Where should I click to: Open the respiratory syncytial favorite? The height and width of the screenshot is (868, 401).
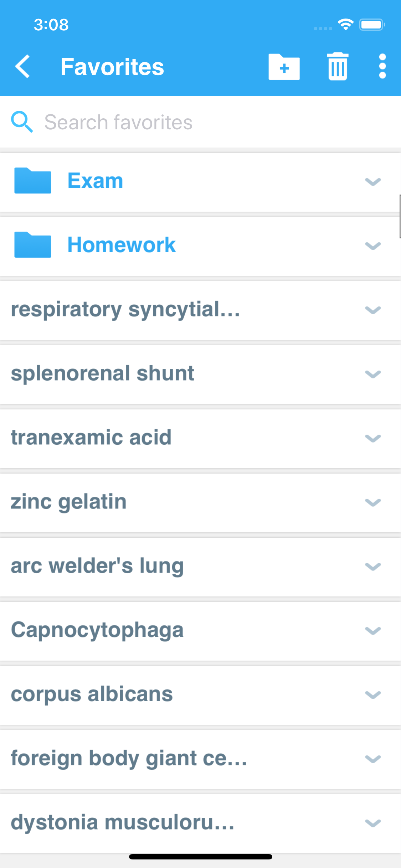pyautogui.click(x=125, y=309)
